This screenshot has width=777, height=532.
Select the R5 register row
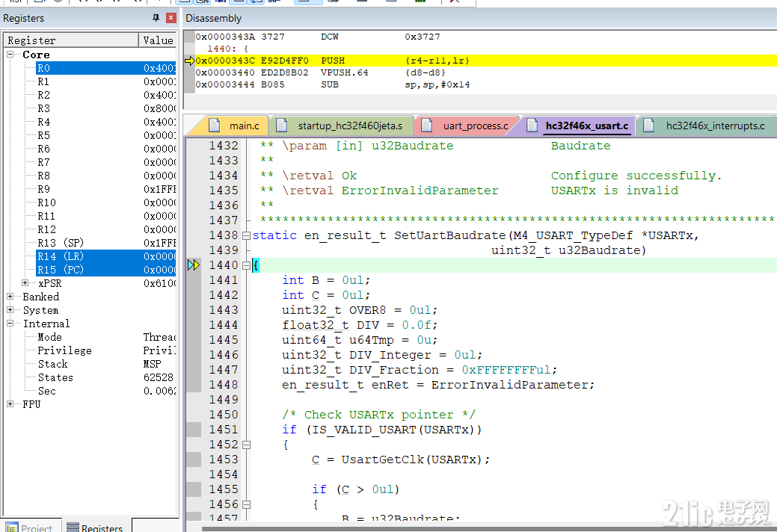pyautogui.click(x=106, y=135)
